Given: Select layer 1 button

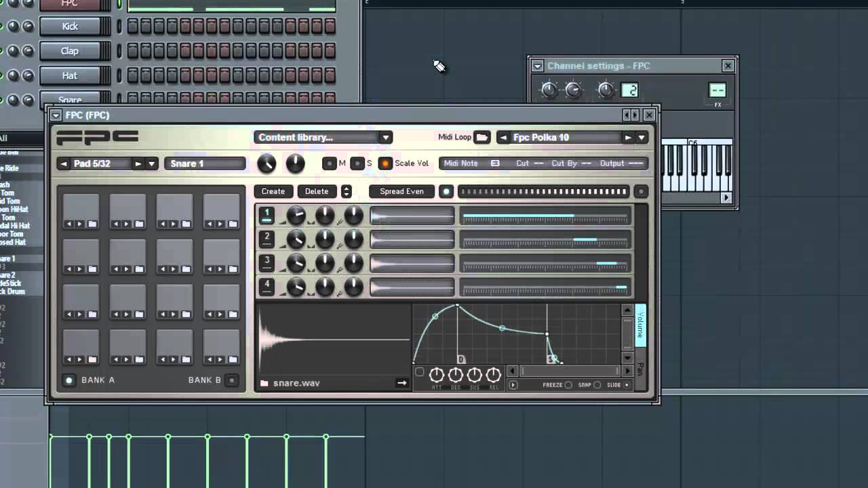Looking at the screenshot, I should [267, 216].
